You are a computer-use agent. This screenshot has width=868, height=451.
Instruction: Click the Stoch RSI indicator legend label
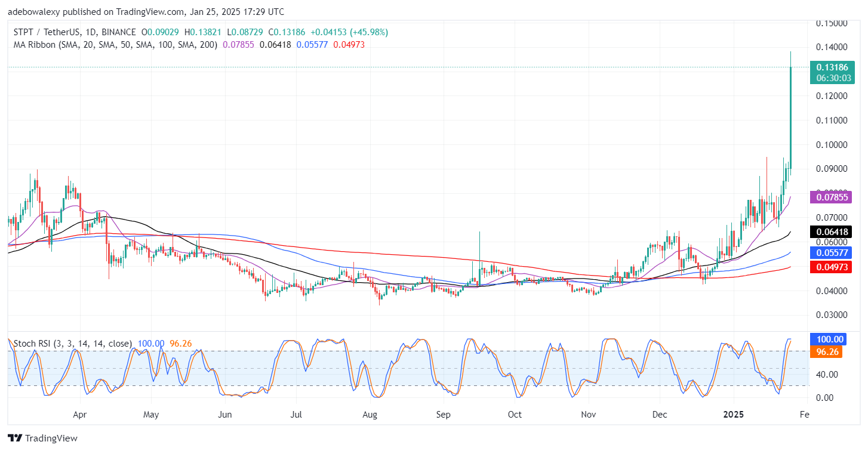[72, 344]
